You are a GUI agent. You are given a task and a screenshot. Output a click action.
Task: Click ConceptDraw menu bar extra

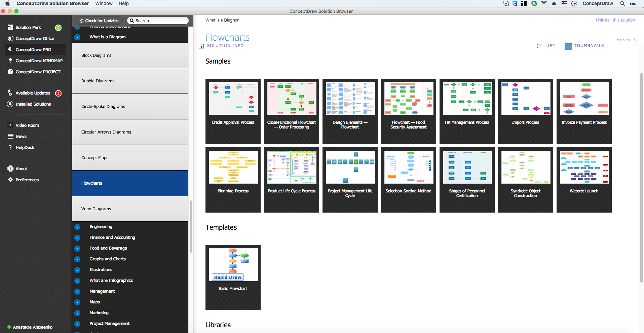pos(598,3)
